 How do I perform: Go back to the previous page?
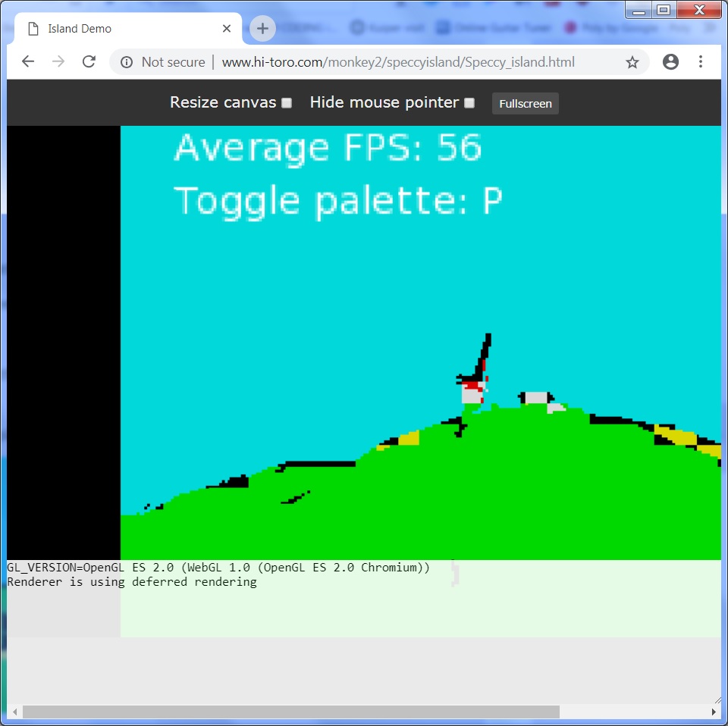click(28, 62)
